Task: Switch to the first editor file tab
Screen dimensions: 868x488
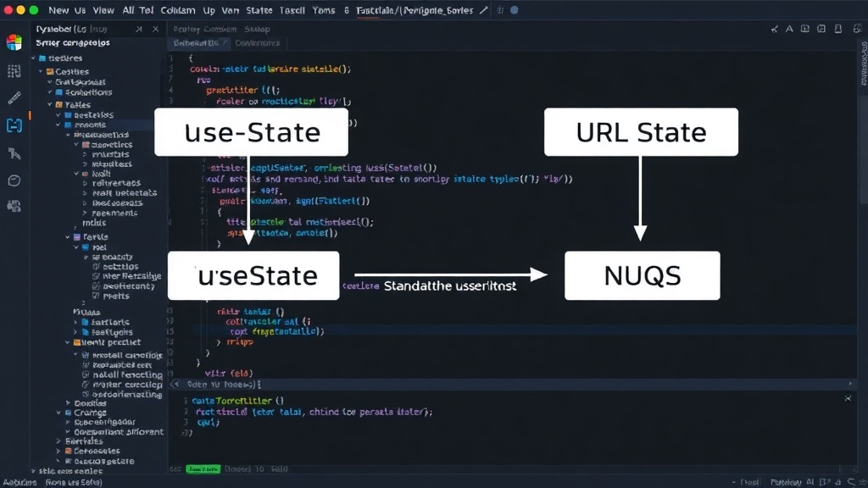Action: tap(200, 42)
